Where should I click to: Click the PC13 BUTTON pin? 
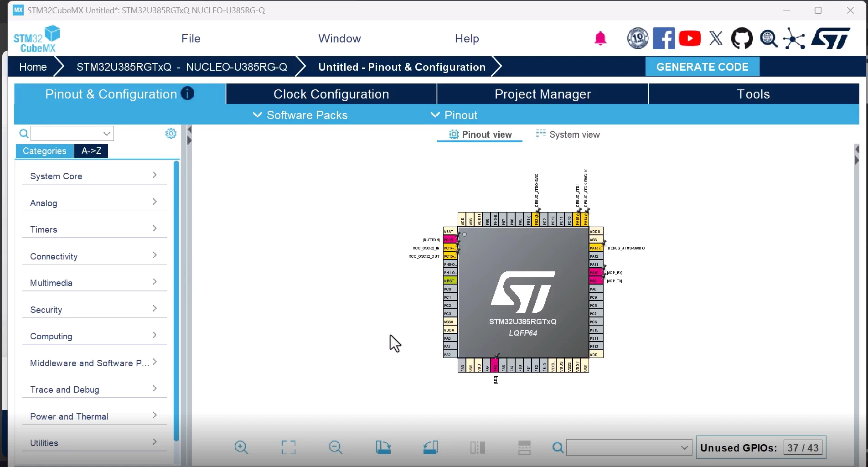click(x=450, y=239)
